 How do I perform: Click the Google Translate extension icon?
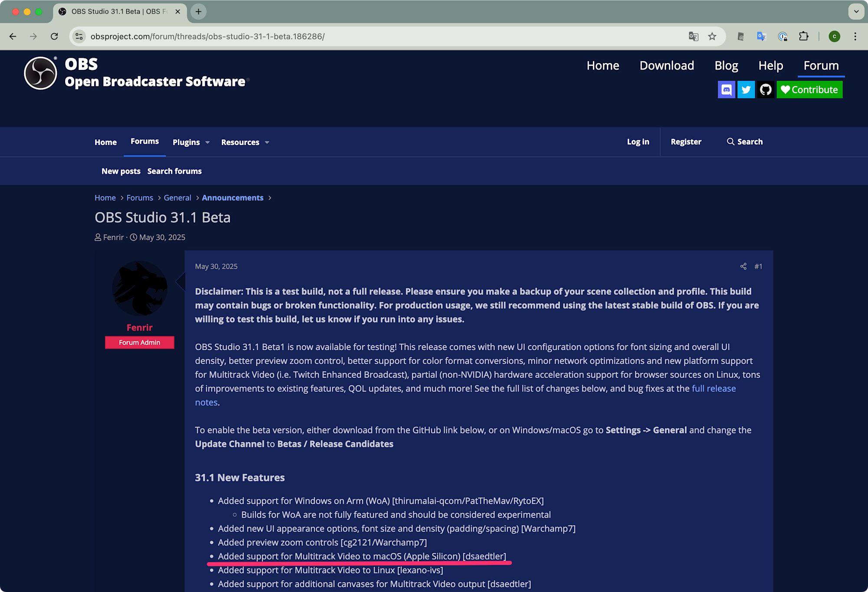pyautogui.click(x=761, y=36)
